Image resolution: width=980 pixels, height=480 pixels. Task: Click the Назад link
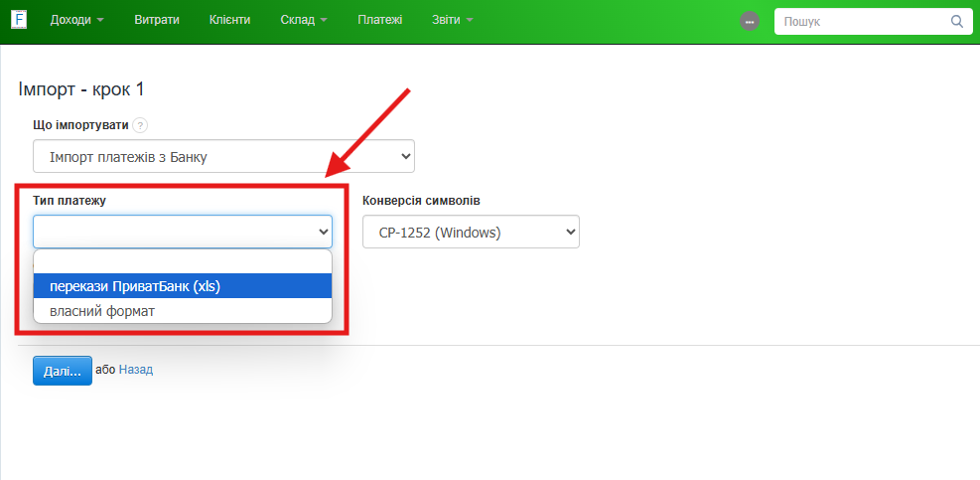point(136,370)
